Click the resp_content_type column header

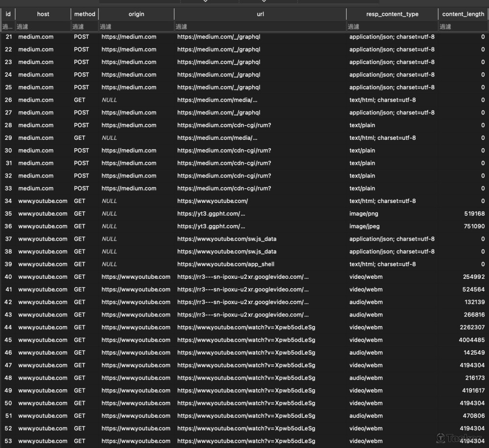tap(392, 14)
